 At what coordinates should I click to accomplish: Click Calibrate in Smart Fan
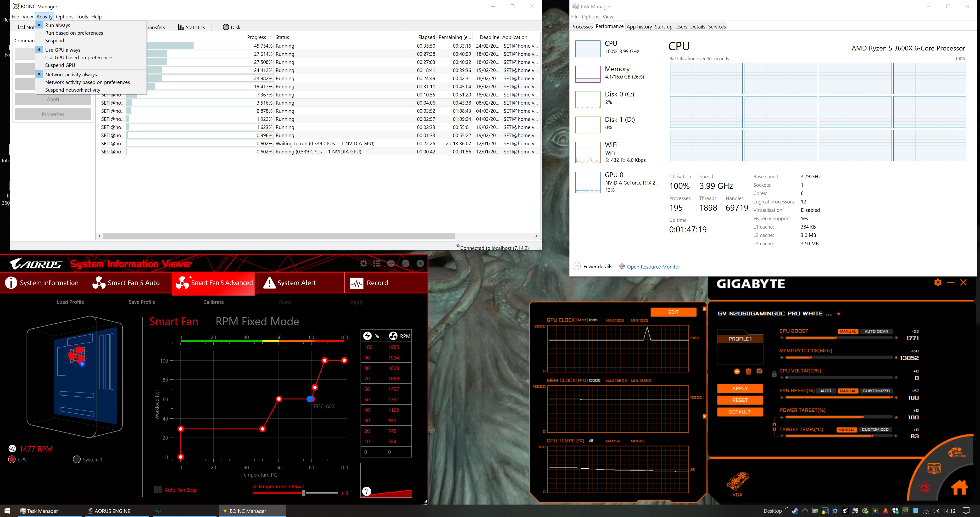coord(213,302)
